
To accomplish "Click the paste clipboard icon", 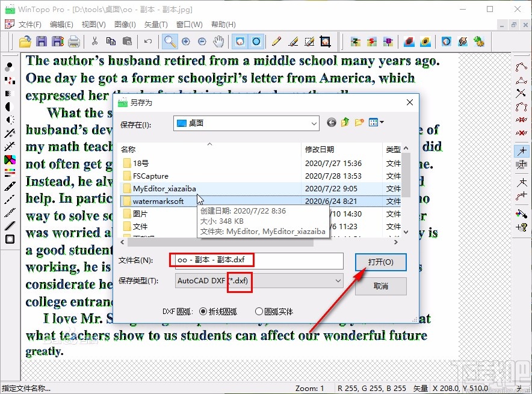I will [x=127, y=42].
